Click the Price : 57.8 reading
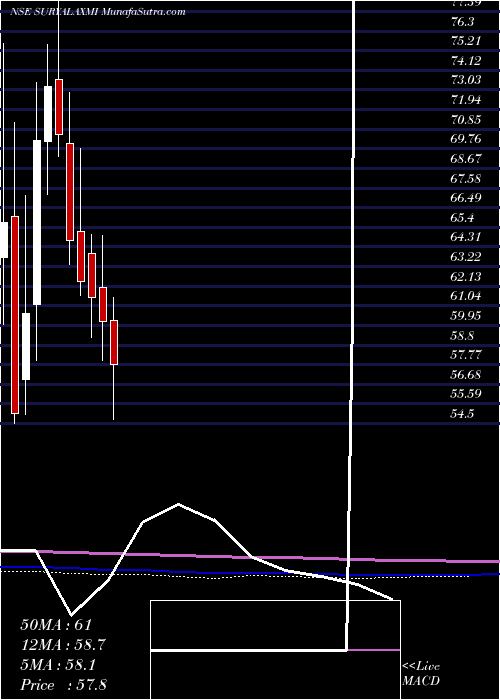Image resolution: width=500 pixels, height=700 pixels. [63, 684]
